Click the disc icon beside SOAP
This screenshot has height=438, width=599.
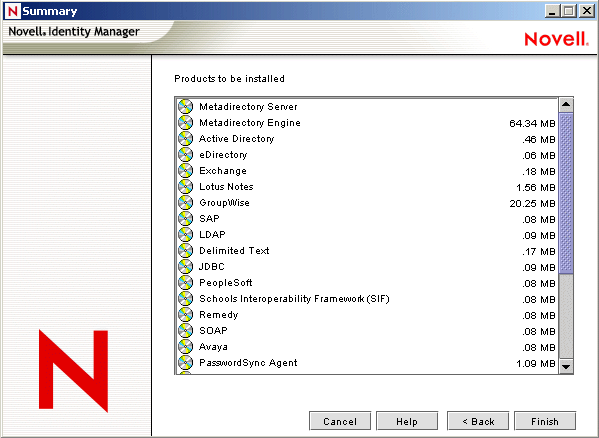tap(186, 331)
